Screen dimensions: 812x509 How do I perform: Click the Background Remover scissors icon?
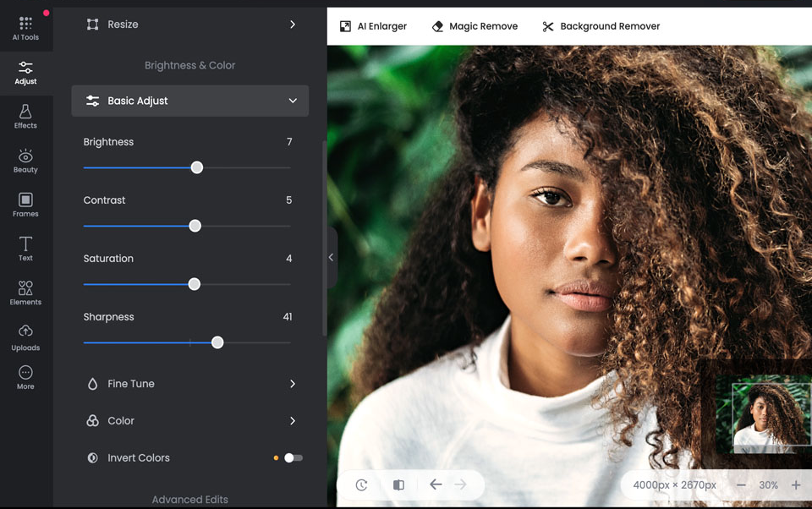tap(548, 26)
